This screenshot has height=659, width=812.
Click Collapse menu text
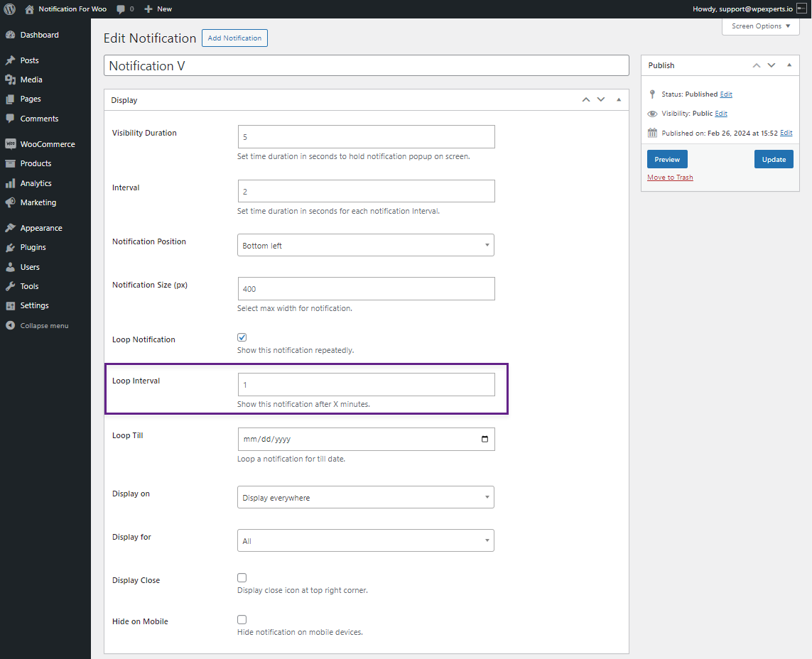[x=45, y=326]
